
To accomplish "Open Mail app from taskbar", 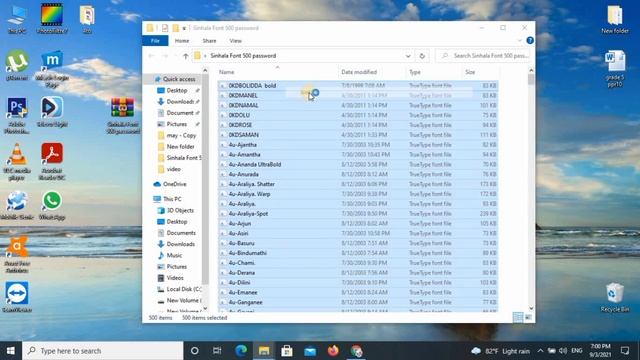I will click(x=310, y=351).
